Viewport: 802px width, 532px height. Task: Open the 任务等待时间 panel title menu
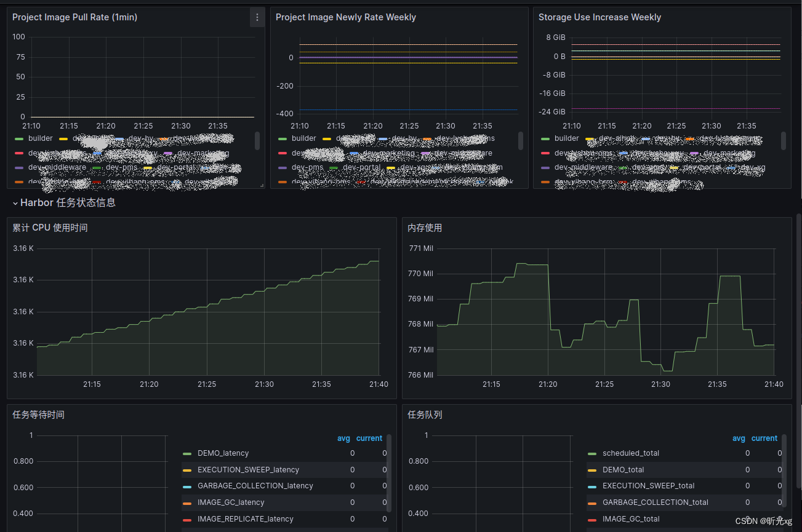pos(38,415)
